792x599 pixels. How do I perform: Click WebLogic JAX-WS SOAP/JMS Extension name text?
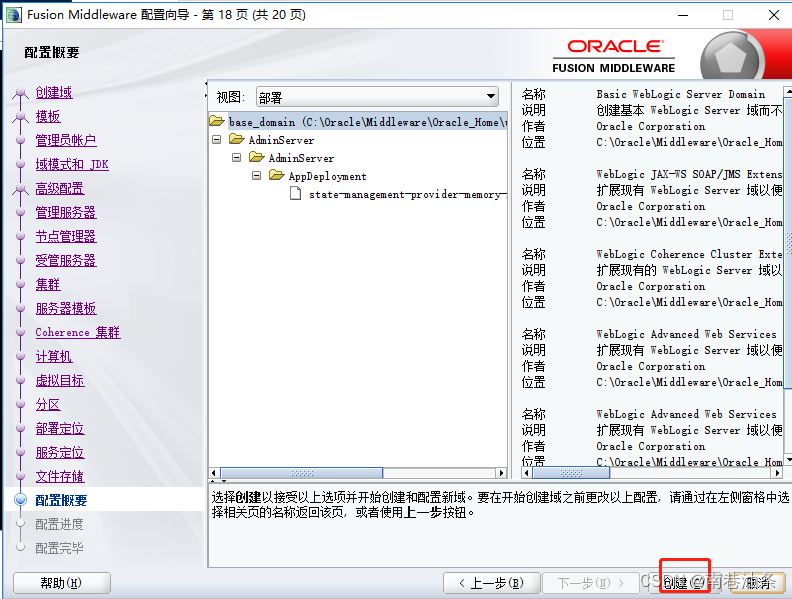tap(689, 174)
